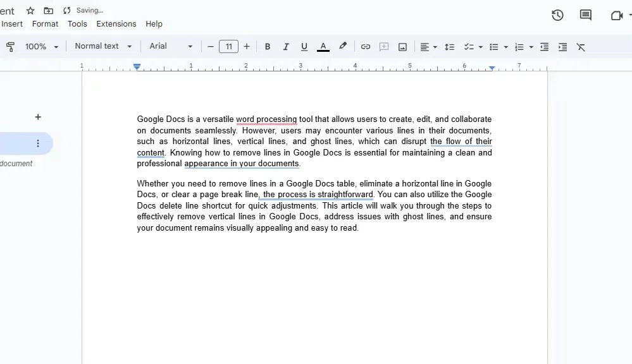Star this document
The image size is (632, 364).
[30, 11]
